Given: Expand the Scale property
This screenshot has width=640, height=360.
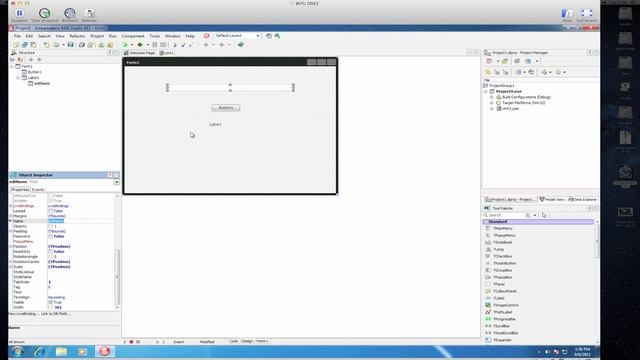Looking at the screenshot, I should (11, 267).
